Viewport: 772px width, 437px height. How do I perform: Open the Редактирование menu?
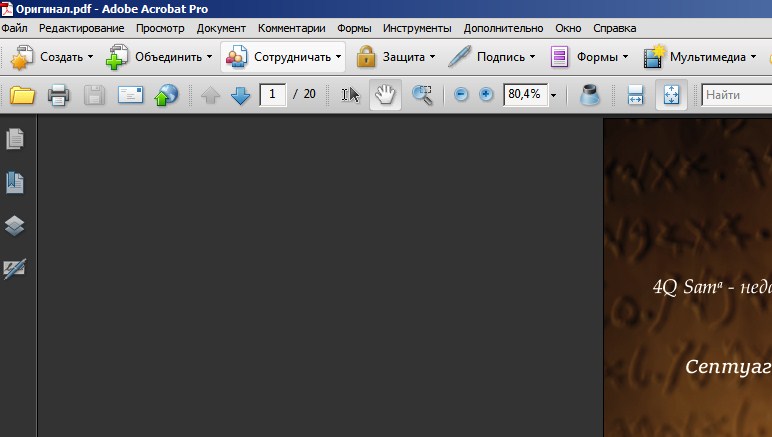pyautogui.click(x=82, y=29)
